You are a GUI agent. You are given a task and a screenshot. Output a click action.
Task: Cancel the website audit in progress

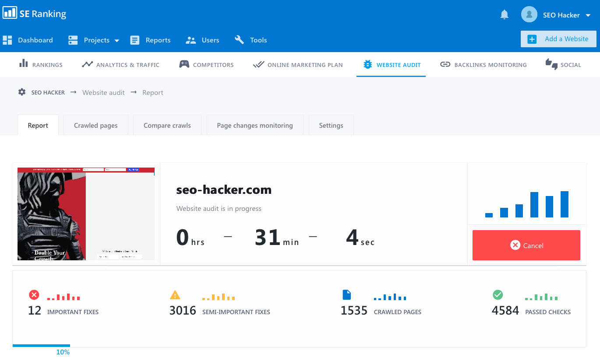(x=526, y=245)
